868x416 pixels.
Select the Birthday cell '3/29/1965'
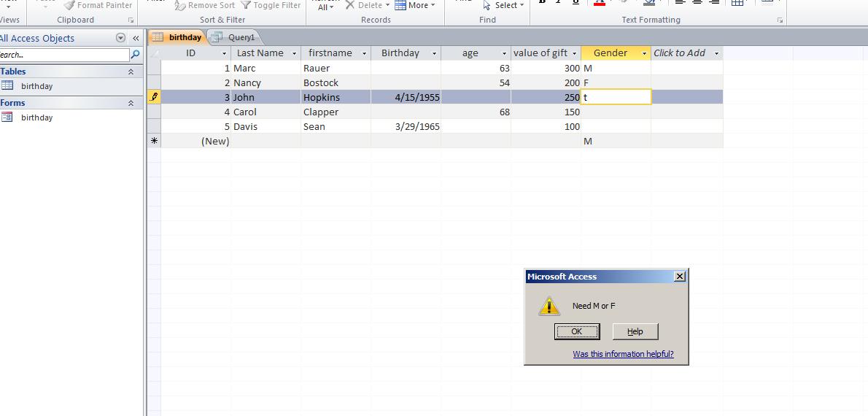[x=406, y=126]
